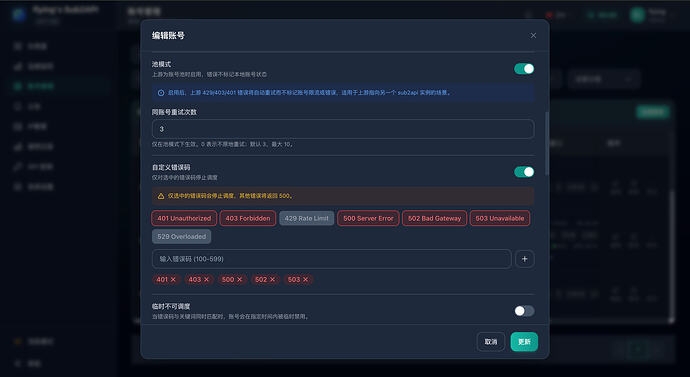The image size is (690, 377).
Task: Select the 529 Overloaded chip
Action: [x=181, y=237]
